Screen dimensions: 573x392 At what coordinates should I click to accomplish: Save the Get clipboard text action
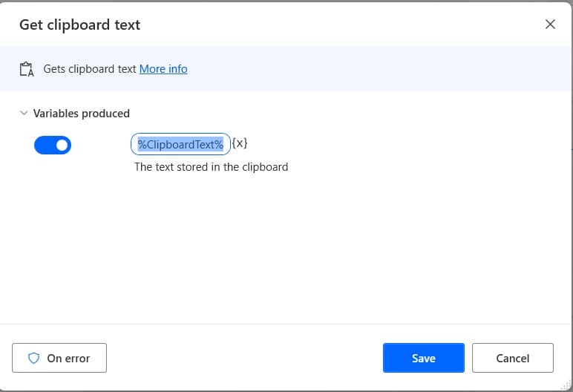tap(424, 358)
